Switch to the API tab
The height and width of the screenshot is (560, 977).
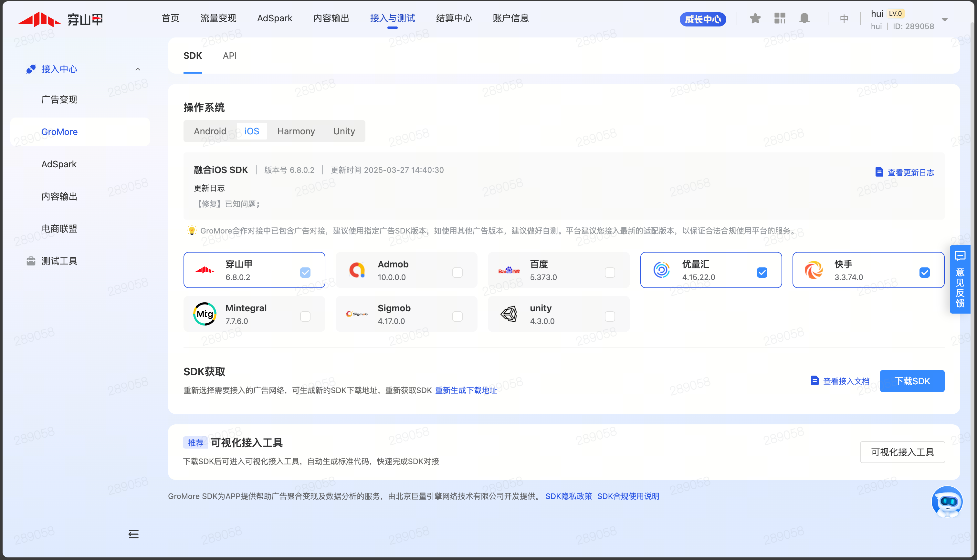click(230, 56)
